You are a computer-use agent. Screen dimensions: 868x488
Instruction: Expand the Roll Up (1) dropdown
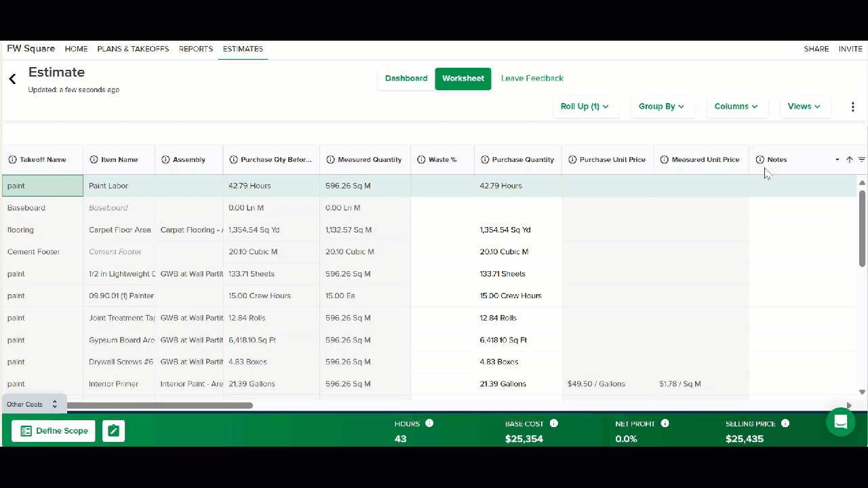coord(585,106)
